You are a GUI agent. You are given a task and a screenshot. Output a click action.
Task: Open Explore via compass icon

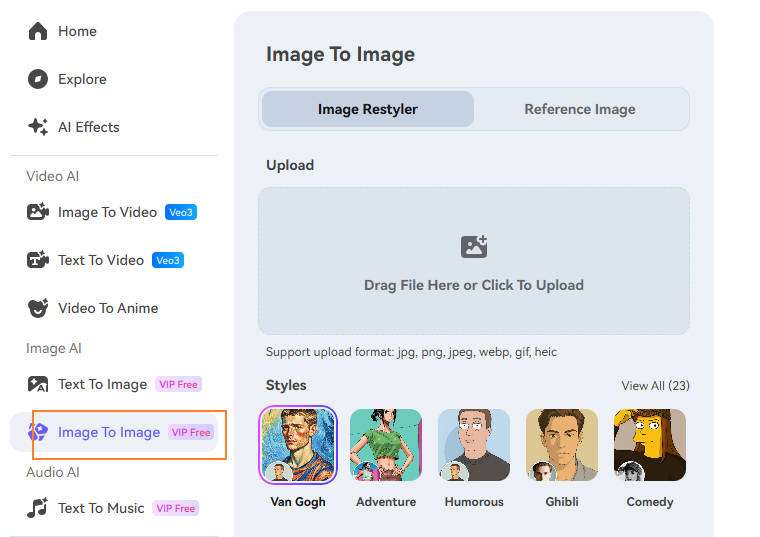38,79
